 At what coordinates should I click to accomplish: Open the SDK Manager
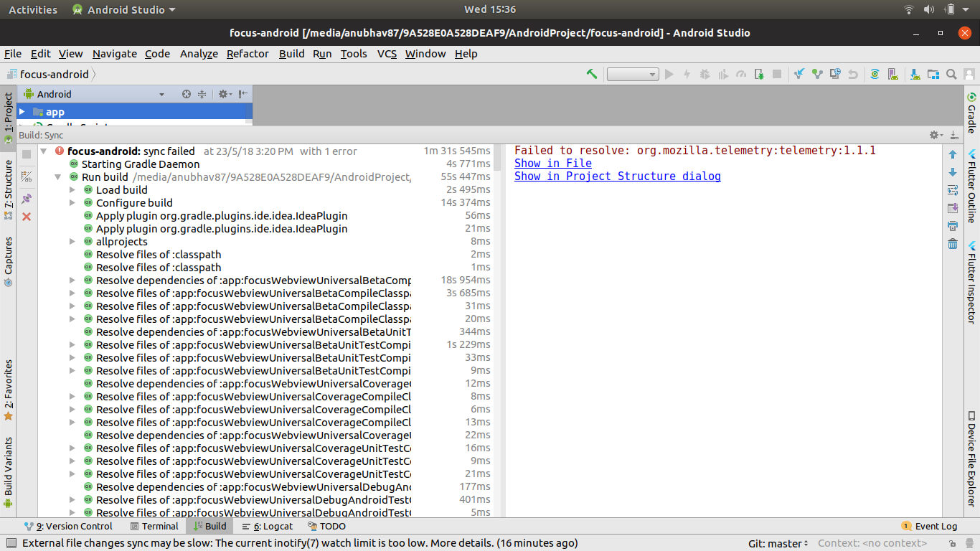coord(915,74)
